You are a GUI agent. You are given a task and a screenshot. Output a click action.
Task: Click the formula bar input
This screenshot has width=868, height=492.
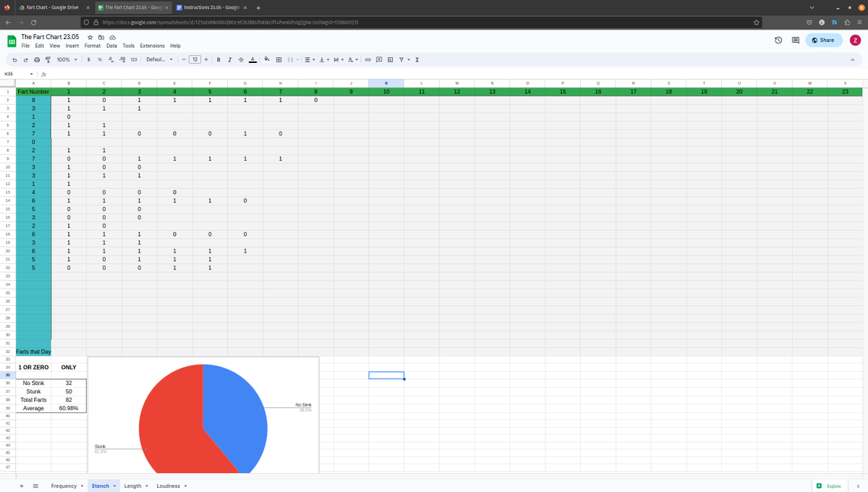[456, 74]
